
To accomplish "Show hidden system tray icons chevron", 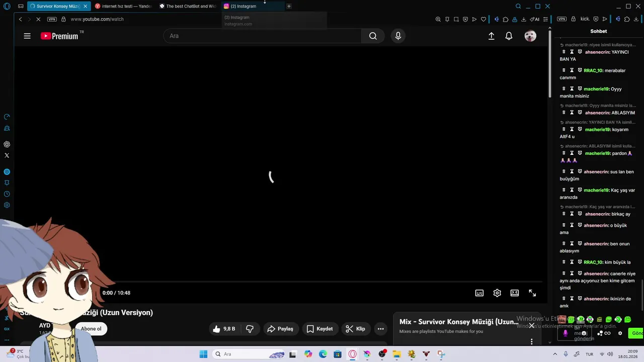I will [555, 354].
